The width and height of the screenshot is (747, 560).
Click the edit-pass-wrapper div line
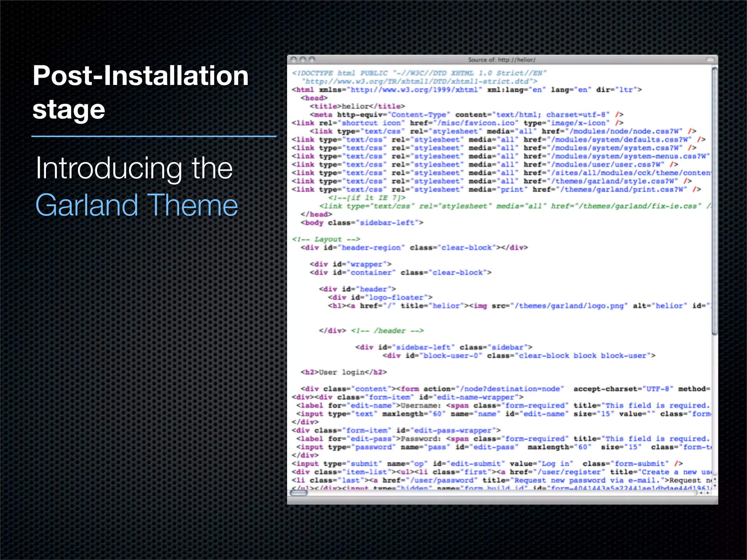coord(396,431)
